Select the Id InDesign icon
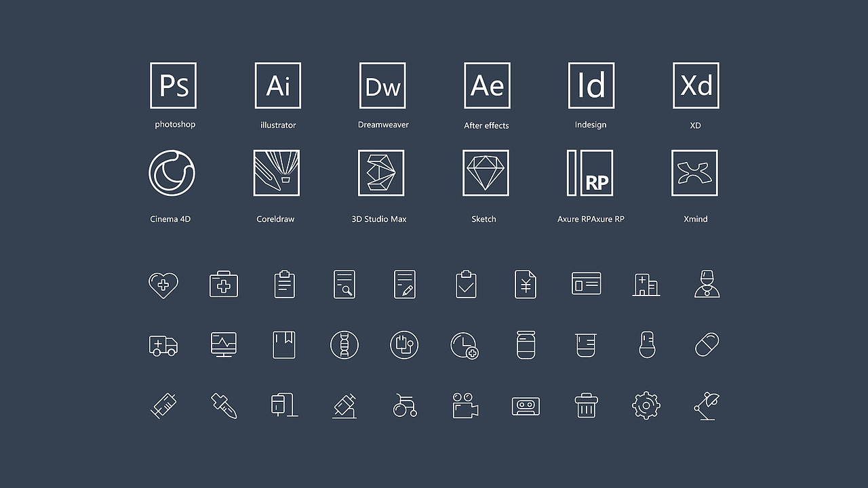868x488 pixels. (591, 85)
